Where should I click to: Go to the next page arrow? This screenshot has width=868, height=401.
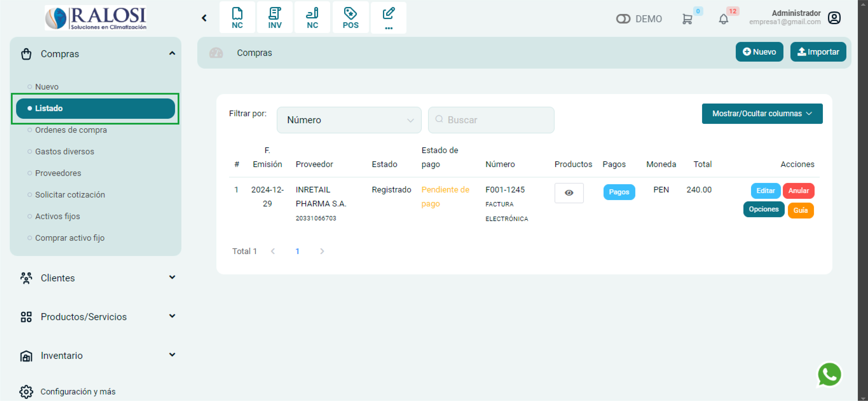click(322, 251)
